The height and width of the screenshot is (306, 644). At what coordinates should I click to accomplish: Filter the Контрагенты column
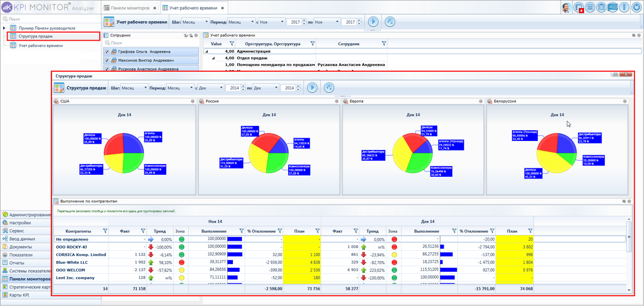[x=105, y=231]
